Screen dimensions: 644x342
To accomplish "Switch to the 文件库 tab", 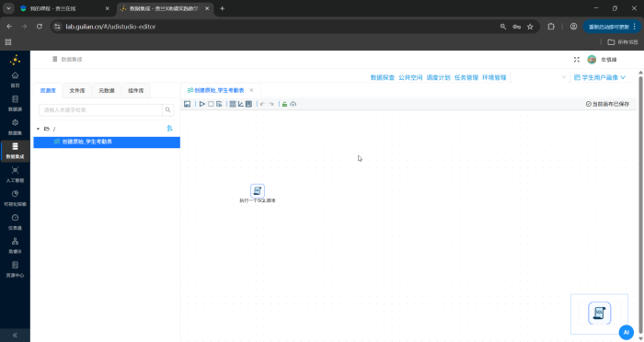I will [x=77, y=90].
